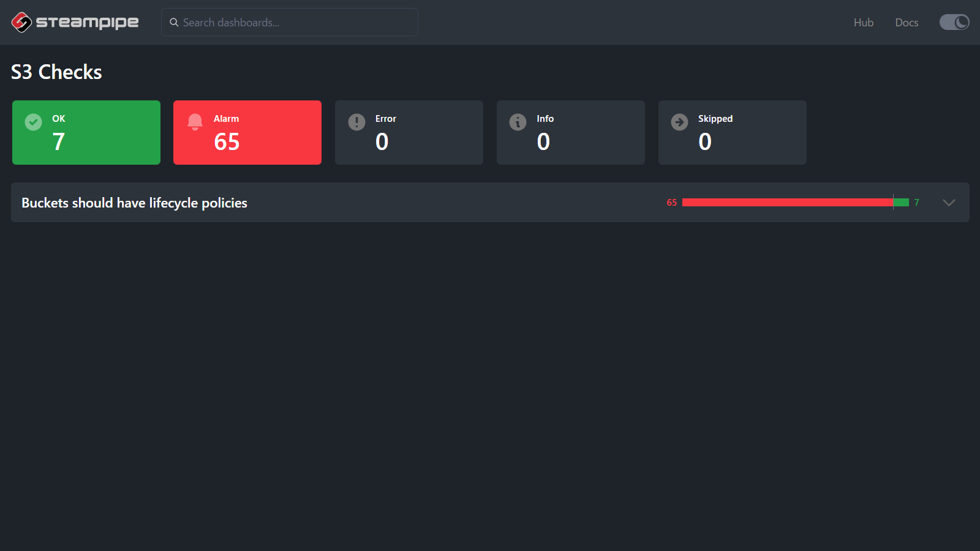Click the green OK progress bar segment
The image size is (980, 551).
[901, 203]
